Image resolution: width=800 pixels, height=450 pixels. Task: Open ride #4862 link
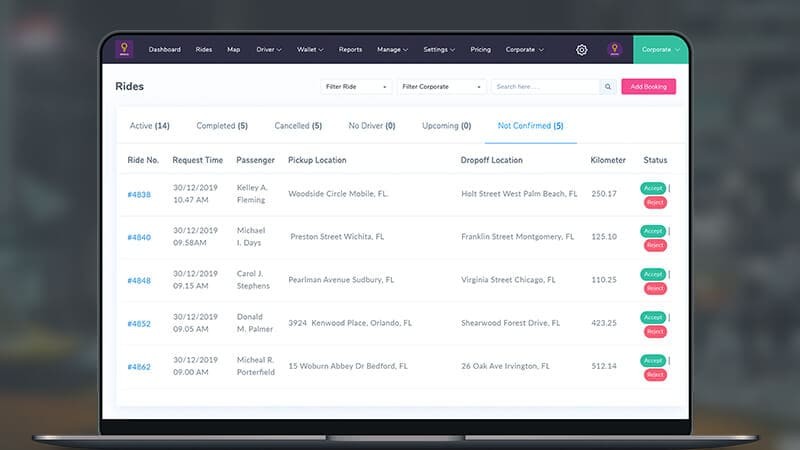click(x=139, y=367)
